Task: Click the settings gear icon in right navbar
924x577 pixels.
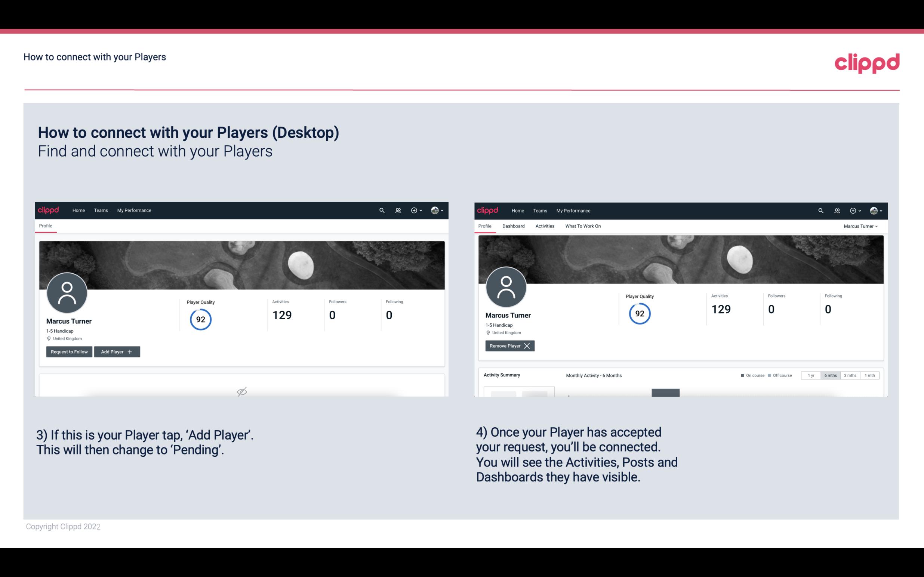Action: 853,211
